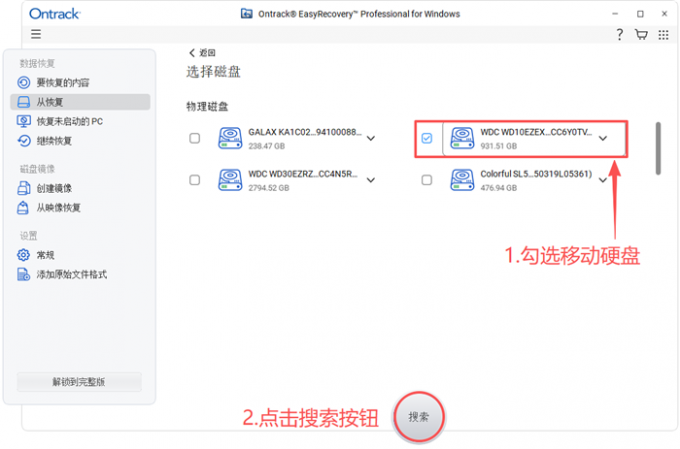This screenshot has width=680, height=449.
Task: Click the EasyRecovery title bar app icon
Action: [247, 14]
